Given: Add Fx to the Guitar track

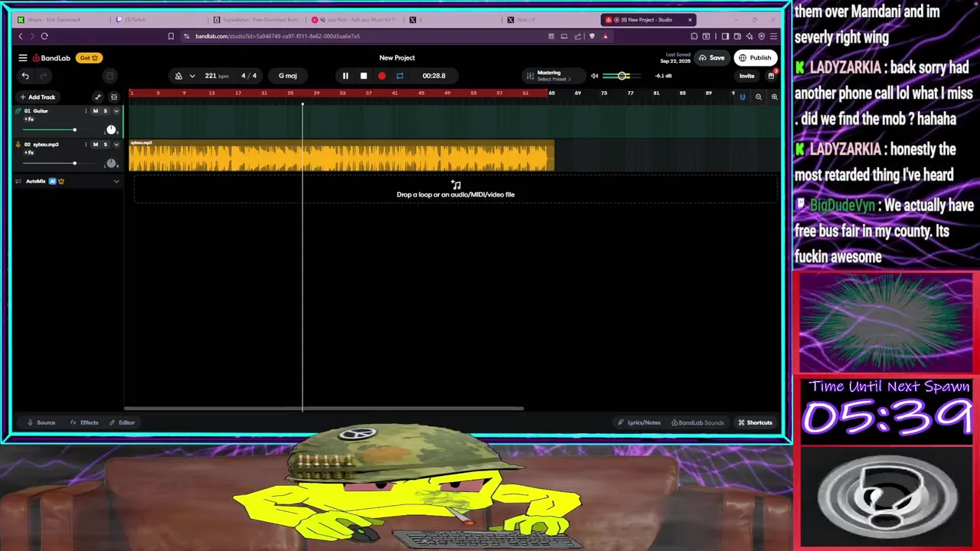Looking at the screenshot, I should 29,119.
